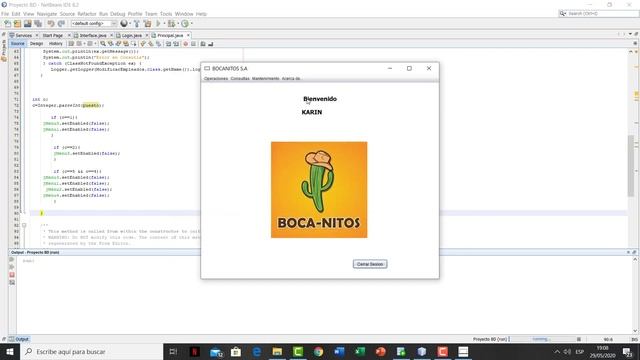Click the KARIN user name label

[312, 112]
